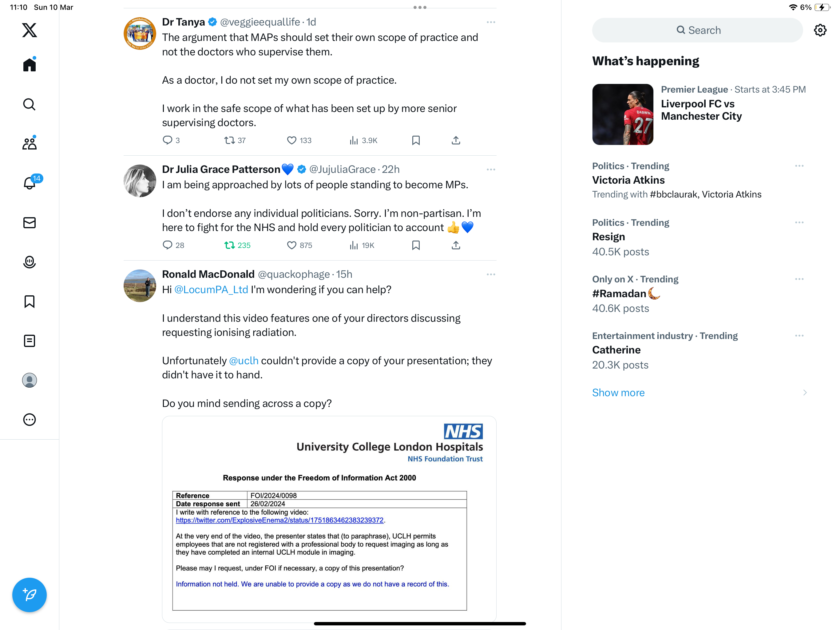Image resolution: width=840 pixels, height=630 pixels.
Task: Open search settings gear icon
Action: (x=820, y=30)
